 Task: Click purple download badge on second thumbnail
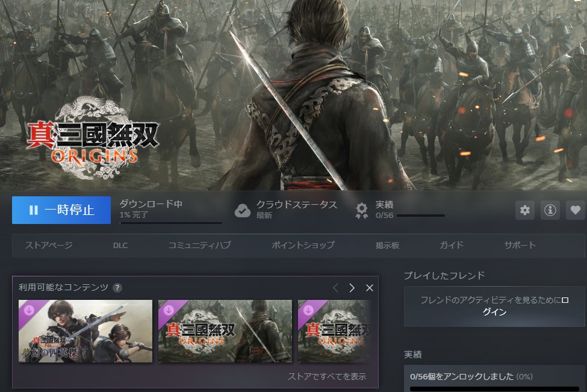click(x=169, y=310)
